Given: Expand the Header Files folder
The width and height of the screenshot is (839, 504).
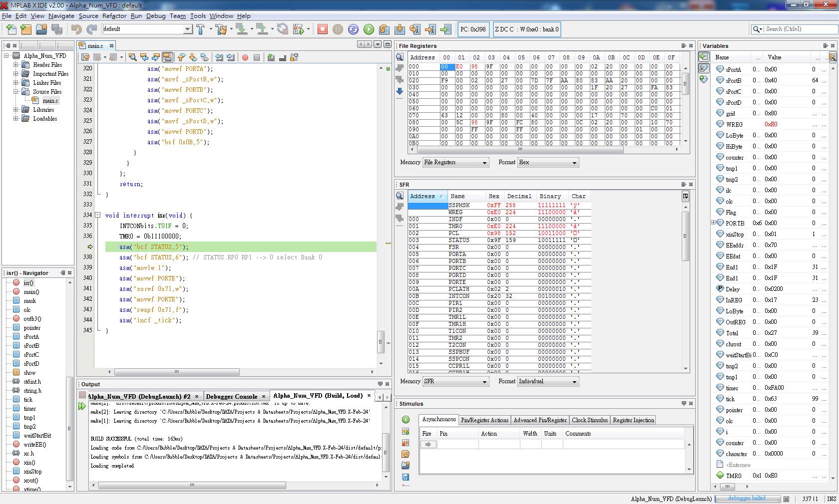Looking at the screenshot, I should click(x=15, y=65).
